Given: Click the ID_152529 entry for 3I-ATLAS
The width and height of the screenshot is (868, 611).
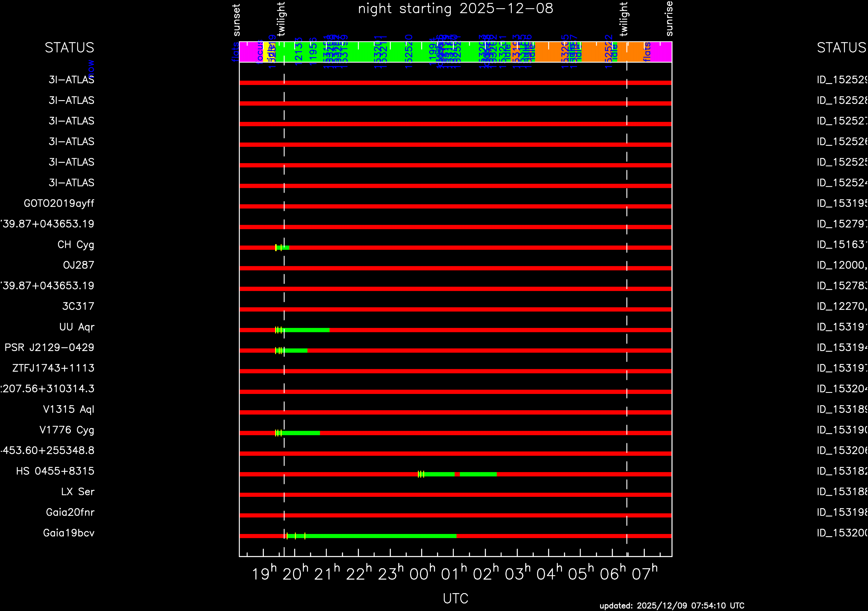Looking at the screenshot, I should (x=842, y=80).
